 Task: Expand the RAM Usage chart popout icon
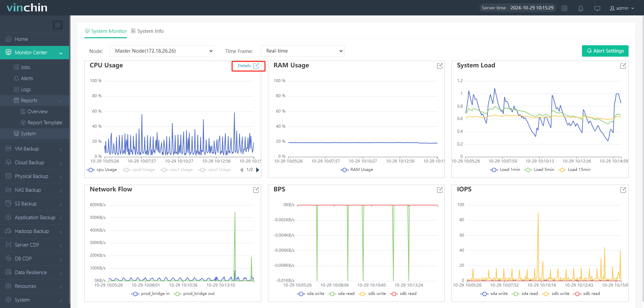439,66
